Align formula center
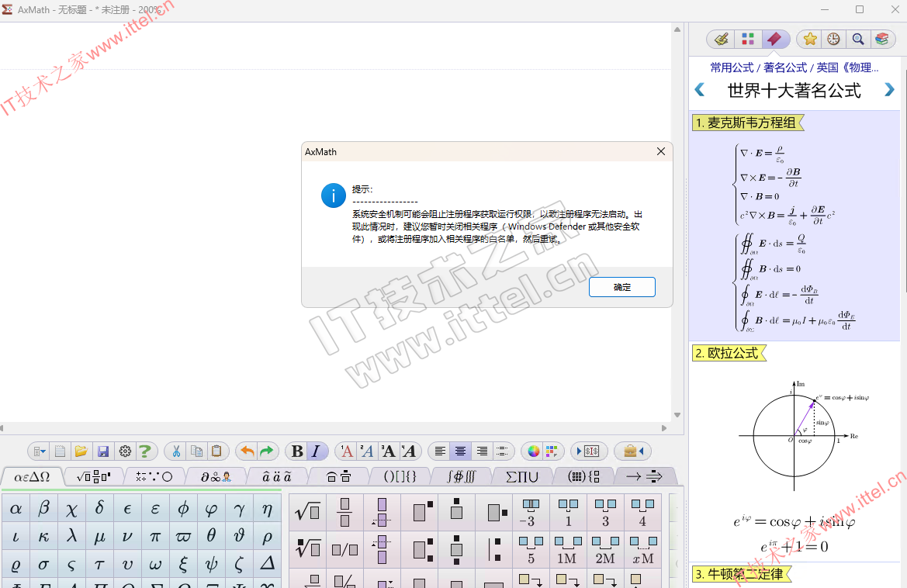 [460, 451]
